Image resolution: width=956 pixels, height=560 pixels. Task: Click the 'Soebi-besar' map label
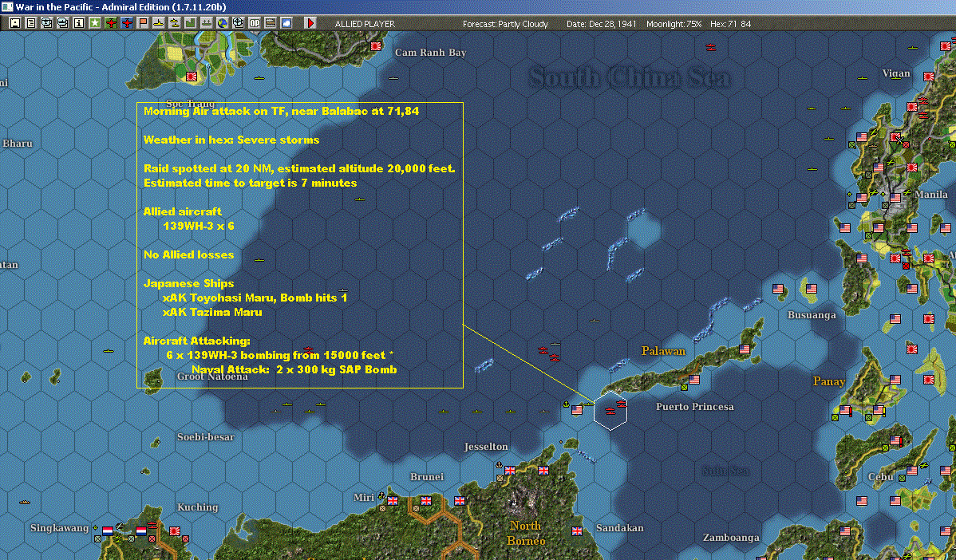[x=205, y=437]
